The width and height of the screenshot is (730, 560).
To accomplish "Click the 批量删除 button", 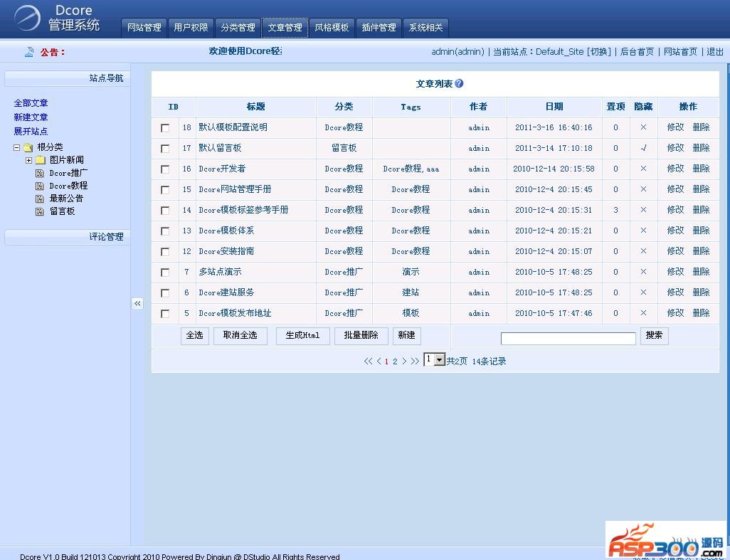I will [361, 336].
